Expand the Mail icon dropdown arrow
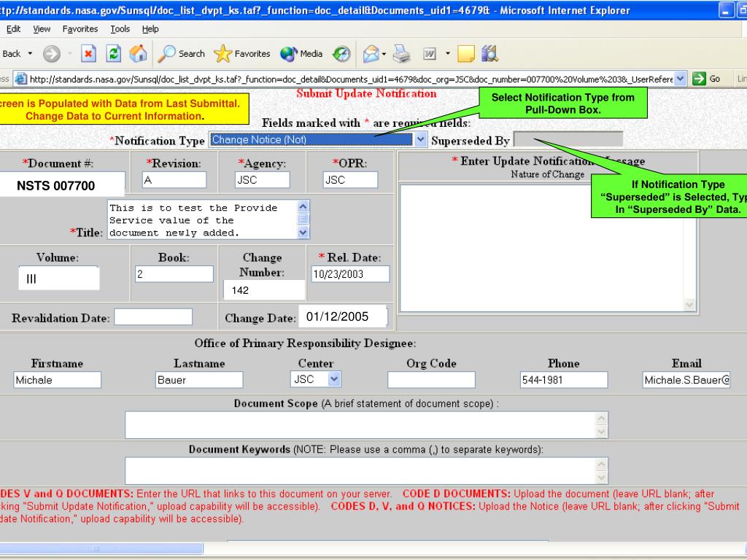 384,54
